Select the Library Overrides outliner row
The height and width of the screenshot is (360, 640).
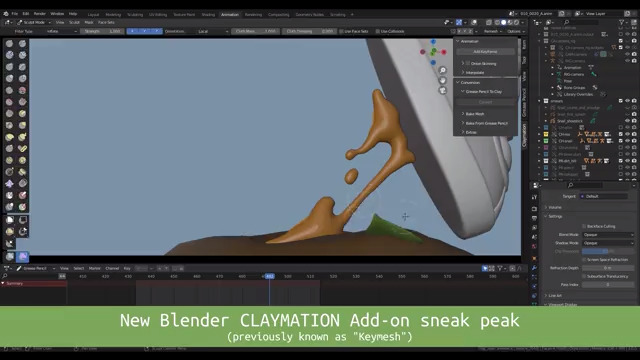coord(578,94)
